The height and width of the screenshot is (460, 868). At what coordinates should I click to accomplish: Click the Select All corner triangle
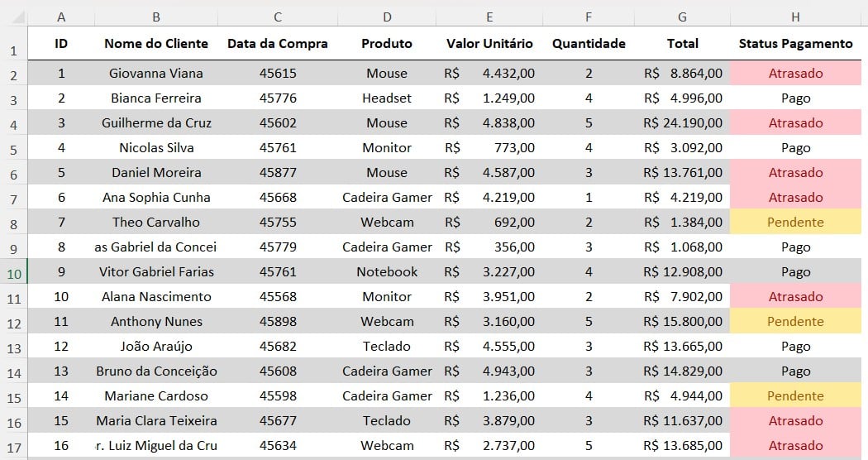tap(13, 17)
